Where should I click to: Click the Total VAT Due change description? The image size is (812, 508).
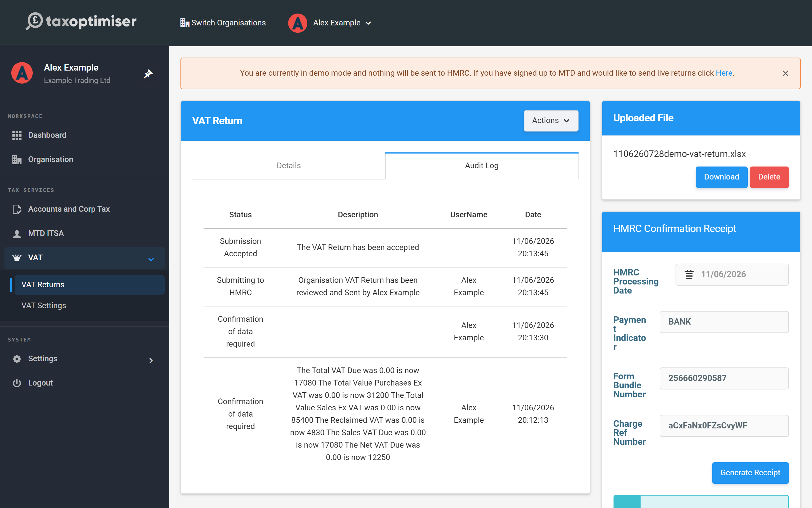358,414
